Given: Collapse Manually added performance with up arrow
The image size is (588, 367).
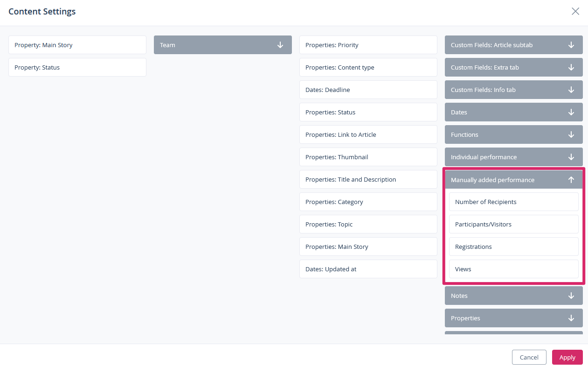Looking at the screenshot, I should point(571,180).
